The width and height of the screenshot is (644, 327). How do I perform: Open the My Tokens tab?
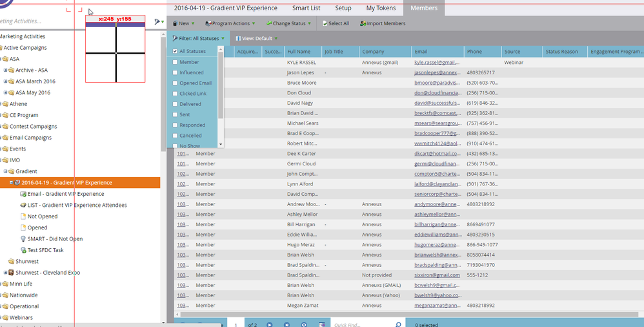(381, 8)
